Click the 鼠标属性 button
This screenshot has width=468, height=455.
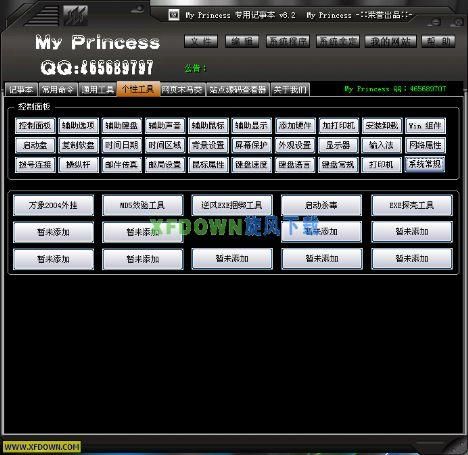[208, 165]
